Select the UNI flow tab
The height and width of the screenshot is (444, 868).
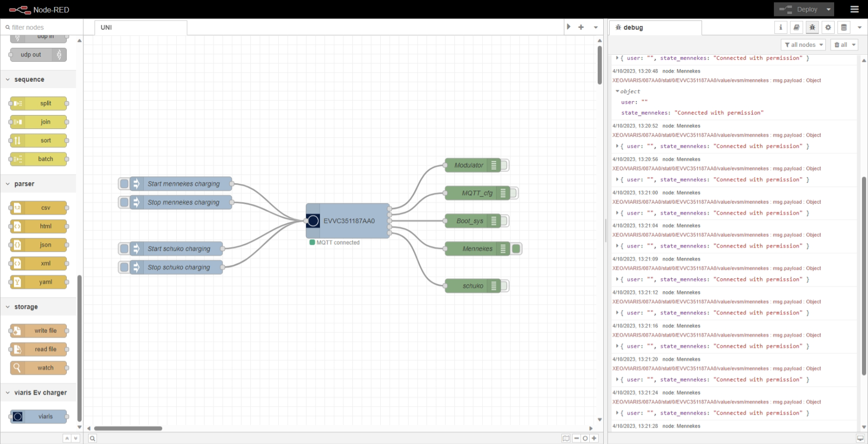click(140, 27)
